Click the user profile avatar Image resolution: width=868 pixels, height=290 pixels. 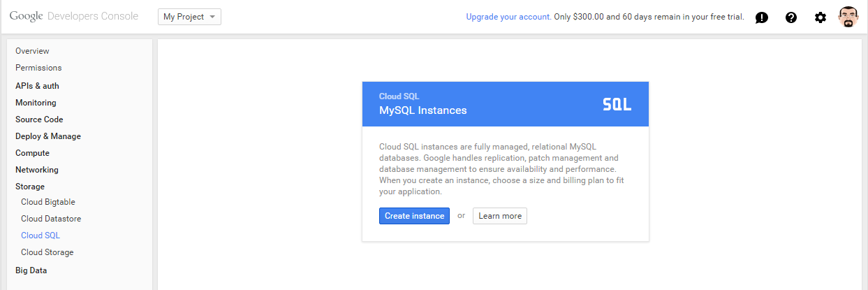click(848, 17)
